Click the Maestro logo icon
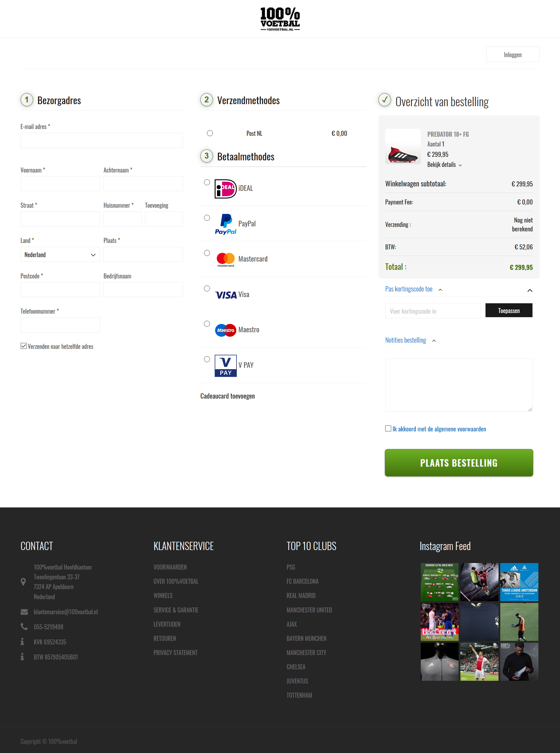Viewport: 560px width, 753px height. point(225,330)
